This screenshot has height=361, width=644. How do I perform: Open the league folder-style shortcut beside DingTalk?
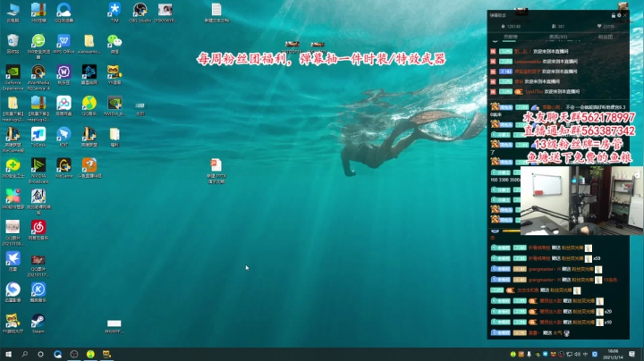coord(89,137)
